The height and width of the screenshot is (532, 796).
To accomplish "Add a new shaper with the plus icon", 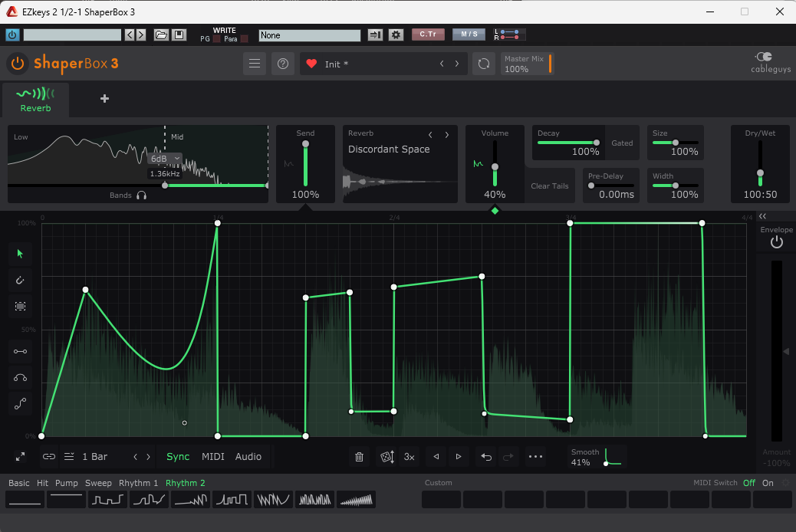I will pos(104,98).
